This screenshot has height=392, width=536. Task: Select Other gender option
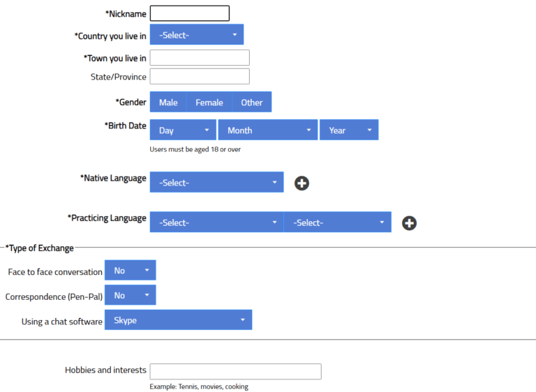tap(252, 103)
